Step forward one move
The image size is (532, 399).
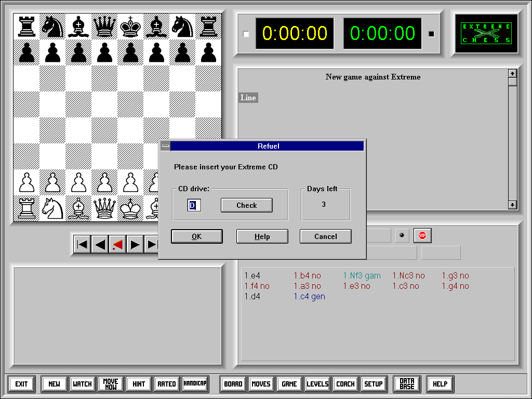(x=135, y=244)
